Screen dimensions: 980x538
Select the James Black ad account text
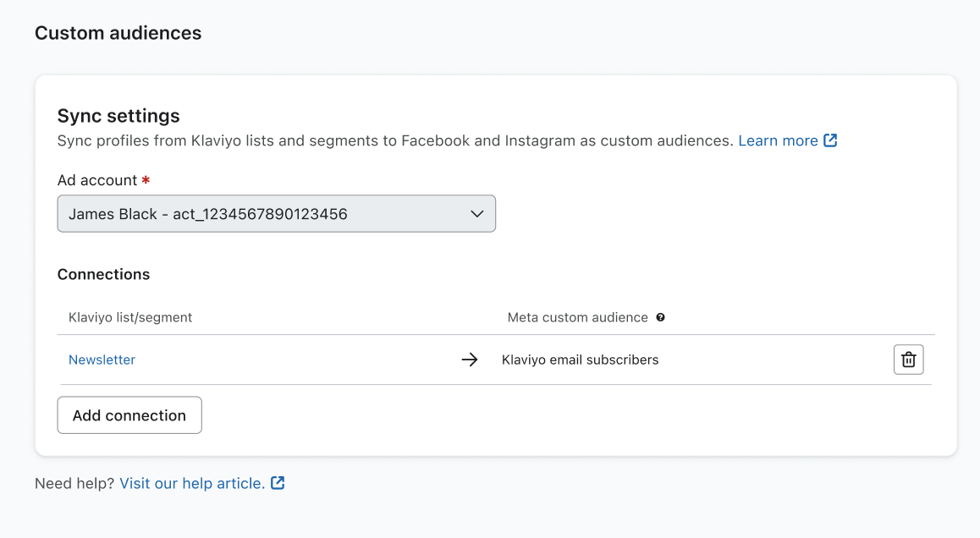click(x=207, y=214)
